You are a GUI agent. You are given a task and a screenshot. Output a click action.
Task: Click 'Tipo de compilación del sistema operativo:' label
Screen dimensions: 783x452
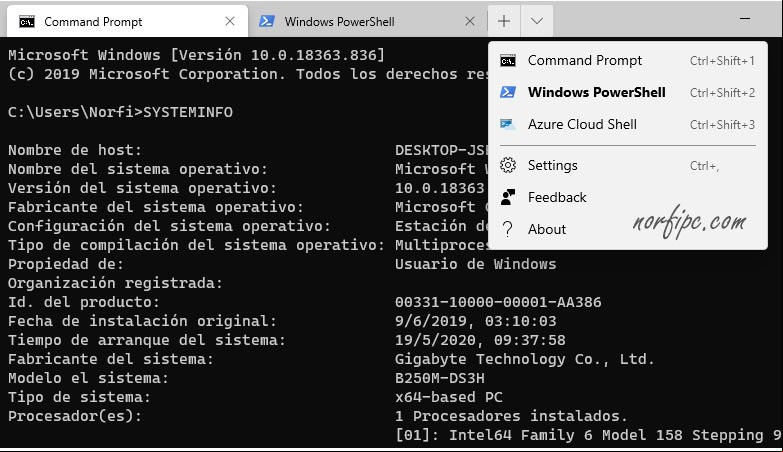pyautogui.click(x=196, y=245)
